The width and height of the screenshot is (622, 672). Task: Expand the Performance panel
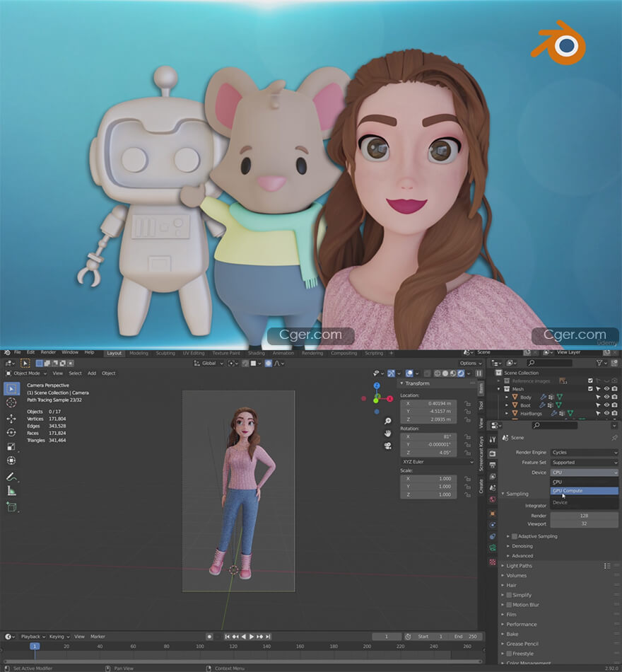tap(521, 625)
